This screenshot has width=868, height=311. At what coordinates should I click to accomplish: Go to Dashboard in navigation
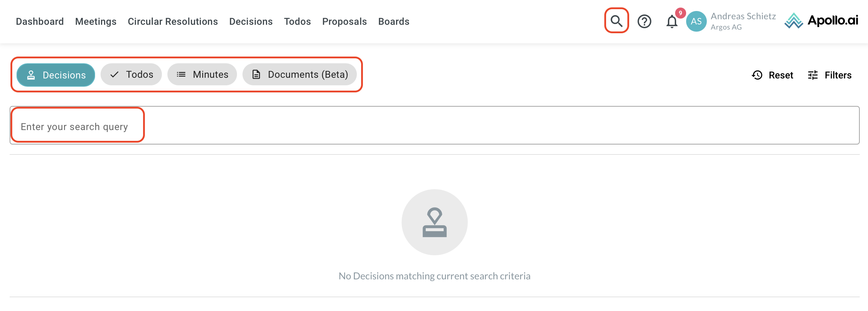40,21
